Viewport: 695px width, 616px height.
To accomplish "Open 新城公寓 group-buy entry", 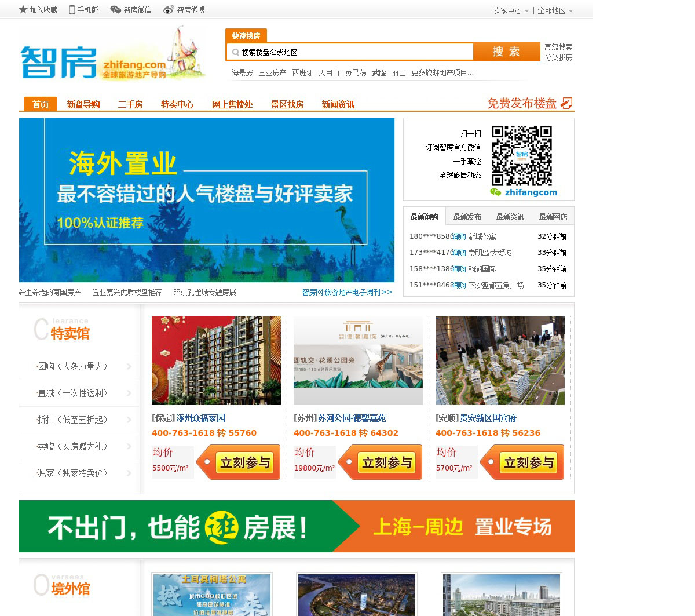I will tap(482, 236).
